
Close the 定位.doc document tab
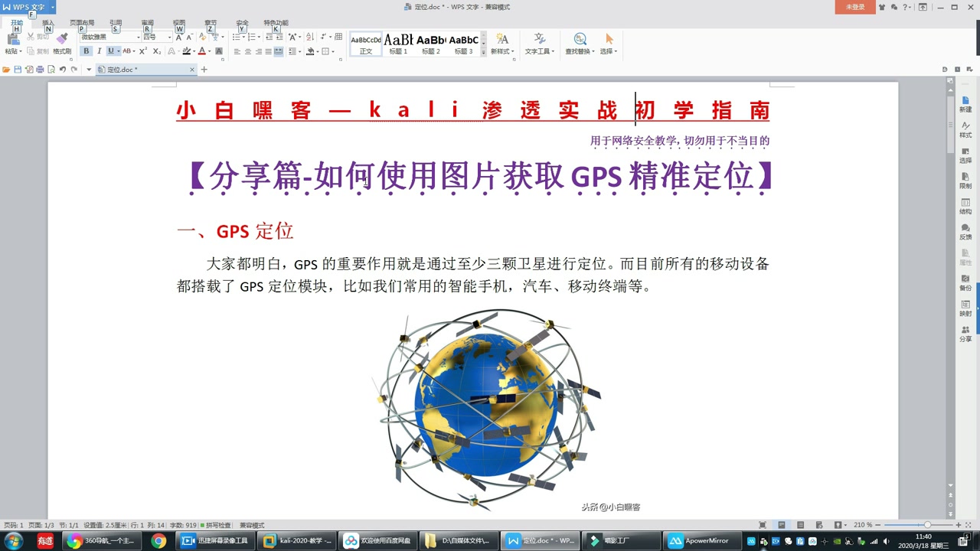pyautogui.click(x=192, y=70)
